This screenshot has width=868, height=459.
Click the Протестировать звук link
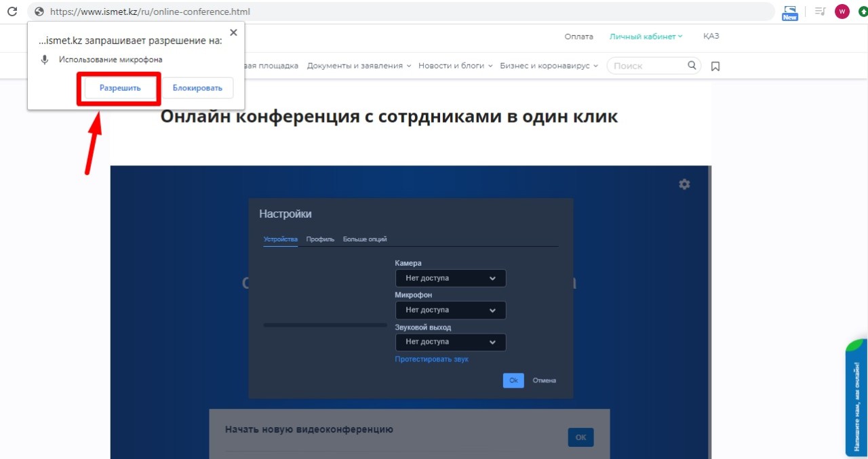pos(431,359)
